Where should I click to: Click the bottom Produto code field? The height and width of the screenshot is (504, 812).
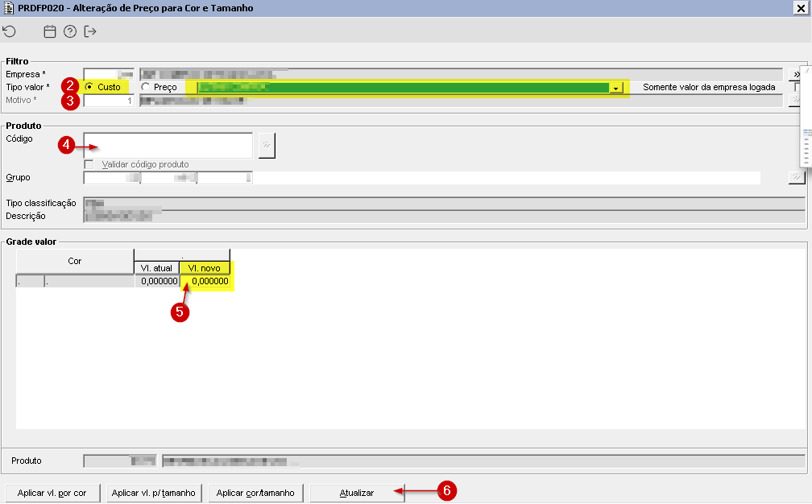[x=119, y=461]
